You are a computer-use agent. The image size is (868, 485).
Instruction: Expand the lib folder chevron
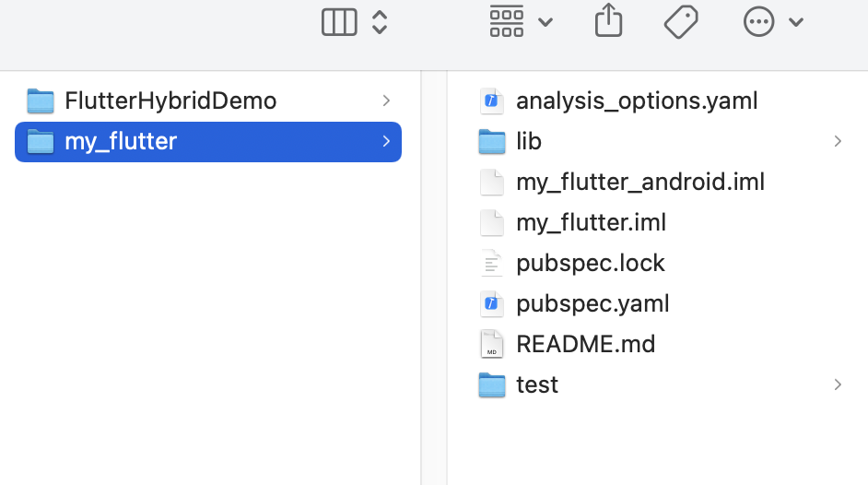point(838,141)
